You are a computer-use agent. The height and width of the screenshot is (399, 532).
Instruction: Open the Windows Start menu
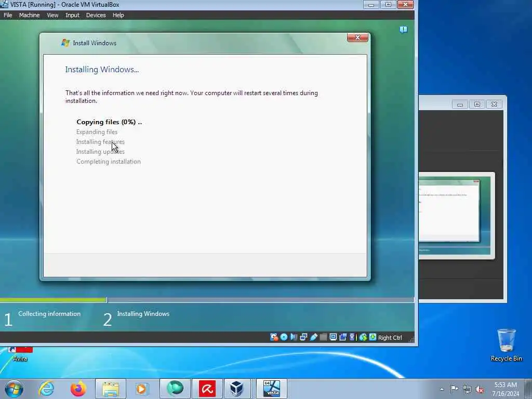point(14,389)
